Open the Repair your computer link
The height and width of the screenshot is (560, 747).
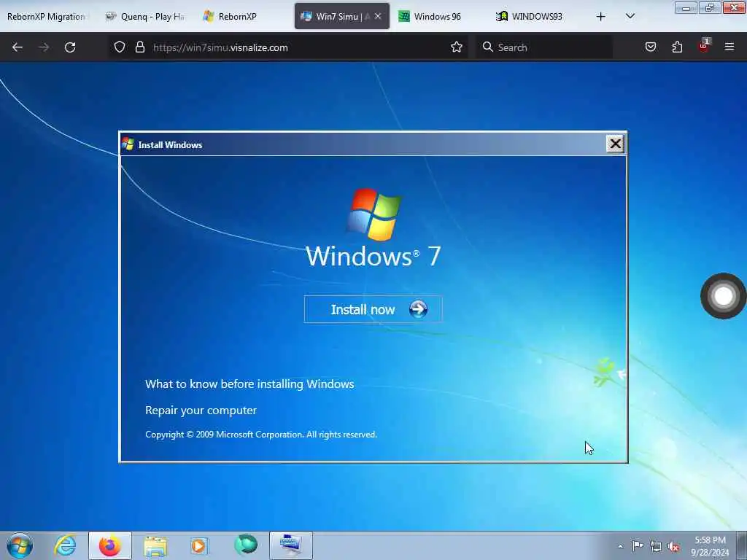[201, 410]
